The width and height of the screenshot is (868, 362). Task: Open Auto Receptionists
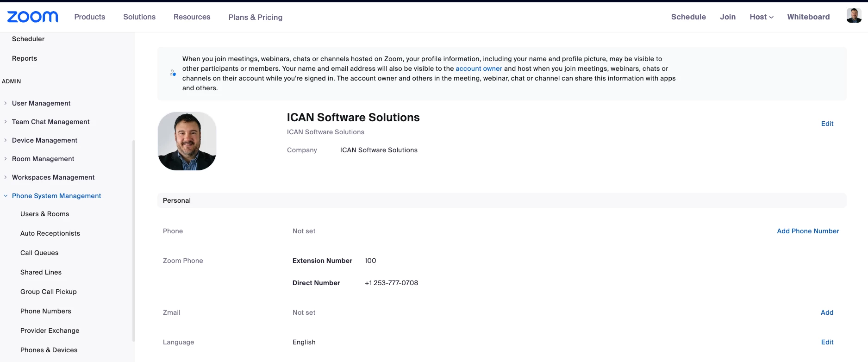tap(50, 233)
